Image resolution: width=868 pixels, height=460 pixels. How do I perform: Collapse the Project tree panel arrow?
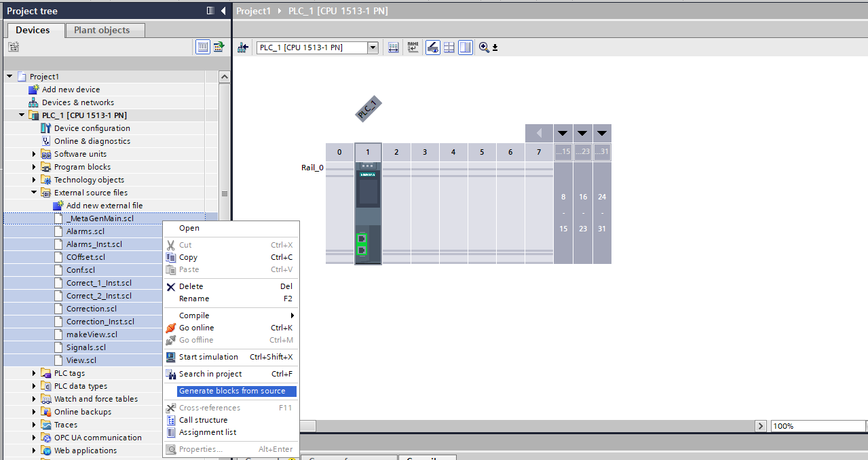click(223, 11)
